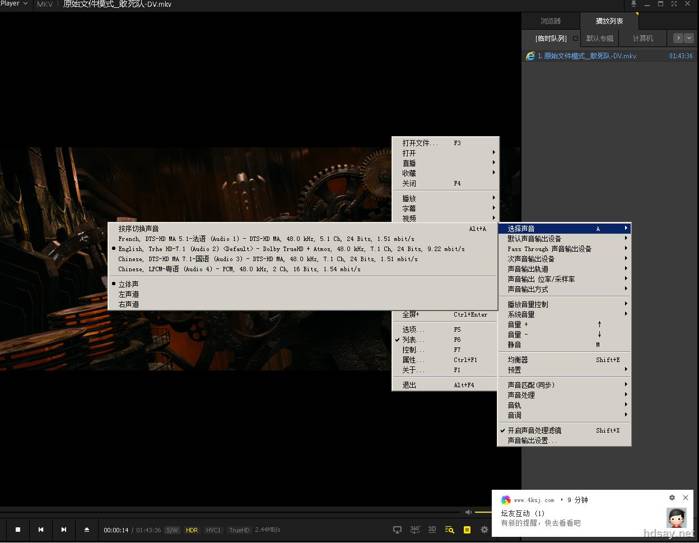Toggle the 3D mode icon
The image size is (699, 543).
point(432,530)
